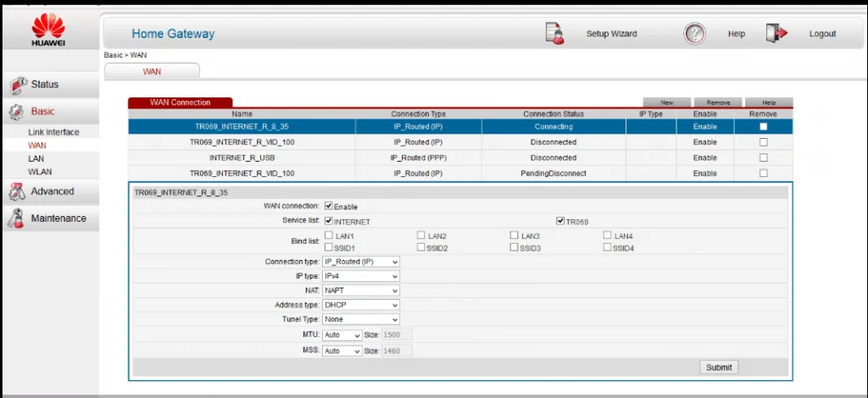Expand the Address type DHCP dropdown

pos(360,305)
